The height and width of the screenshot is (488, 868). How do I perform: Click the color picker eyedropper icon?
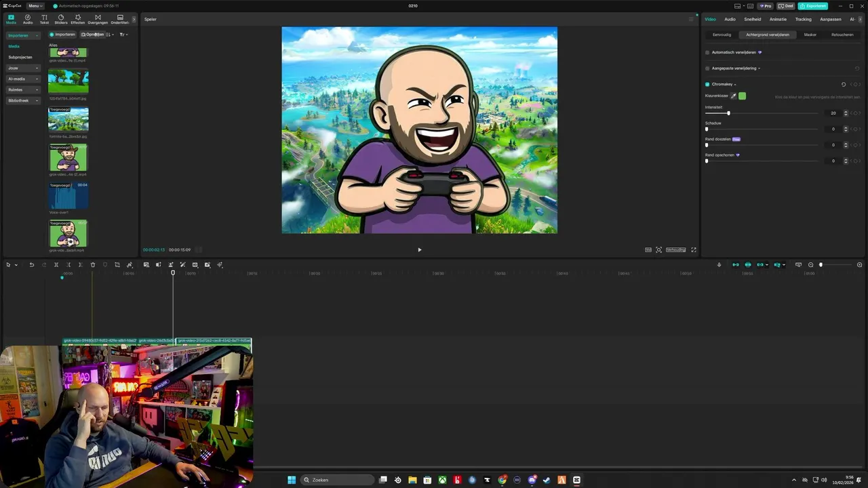(734, 96)
